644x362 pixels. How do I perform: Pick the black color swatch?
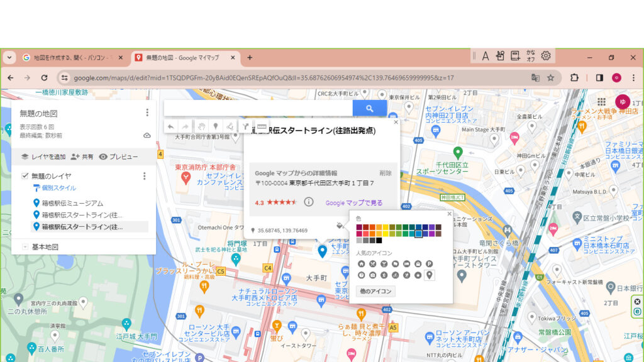point(379,241)
